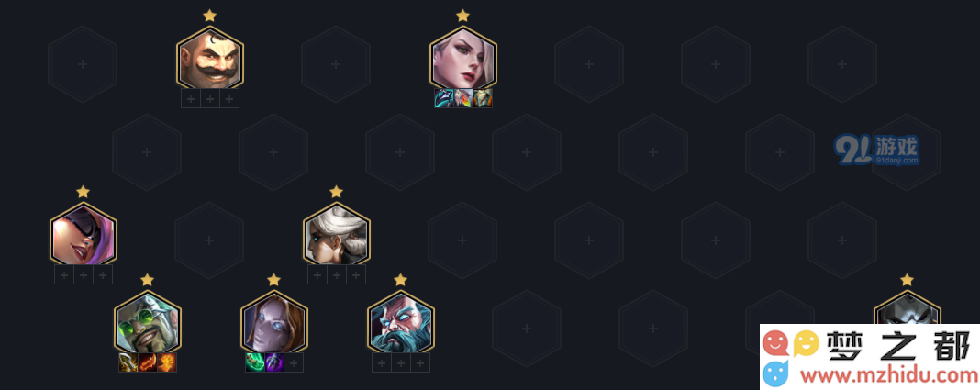This screenshot has height=390, width=980.
Task: Select the blue-bearded Zilean champion portrait
Action: tap(401, 322)
